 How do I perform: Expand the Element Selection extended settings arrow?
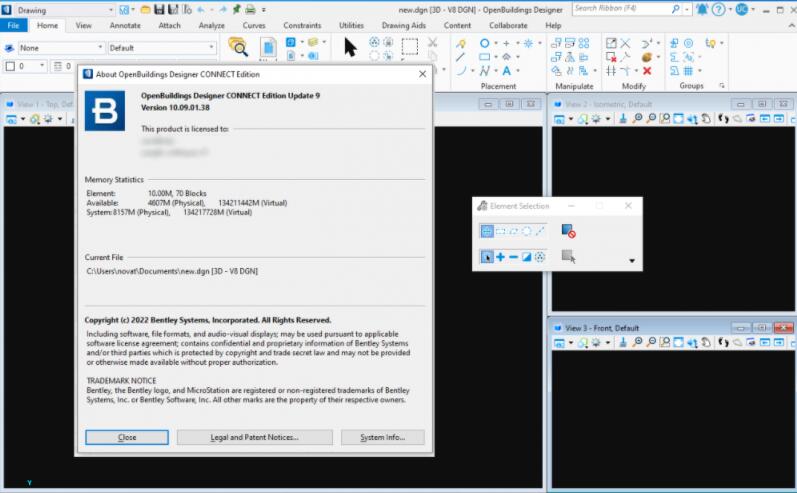pos(632,260)
